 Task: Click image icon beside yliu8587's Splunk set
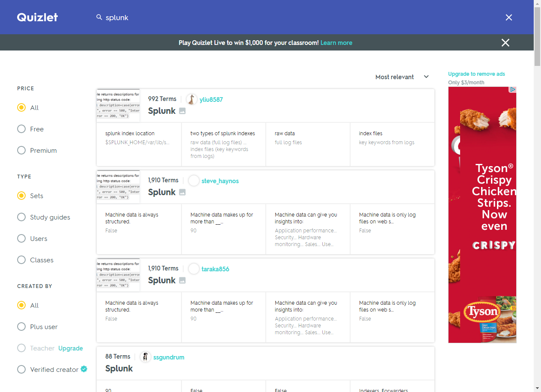pos(182,111)
